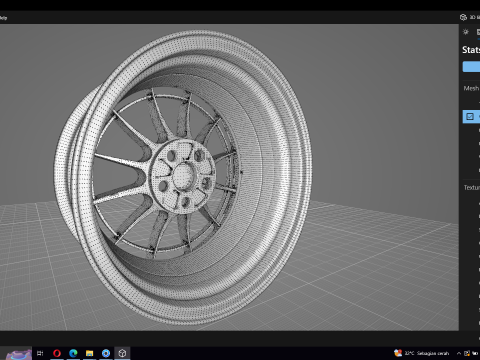Screen dimensions: 480x360
Task: Open the blue-ring browser taskbar icon
Action: (106, 353)
